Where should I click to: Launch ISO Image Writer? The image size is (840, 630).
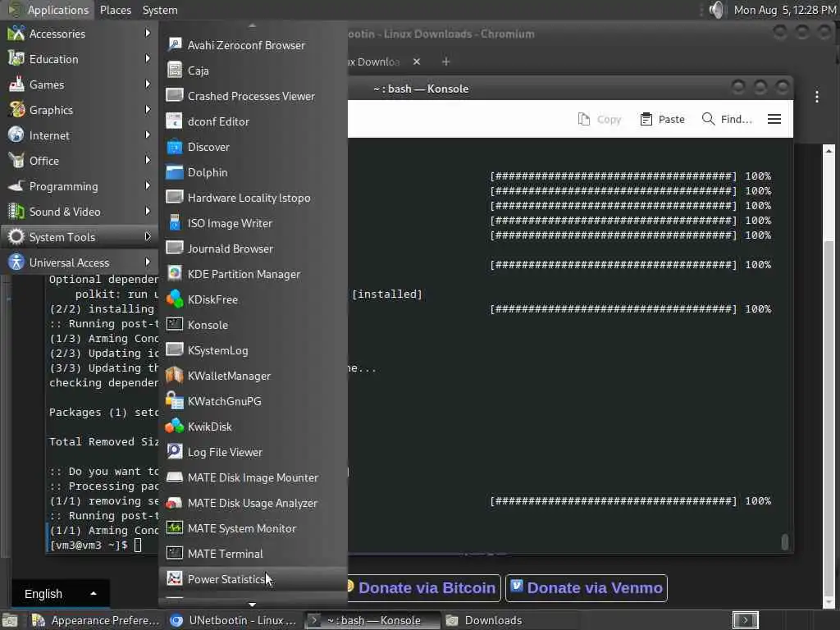click(x=253, y=223)
